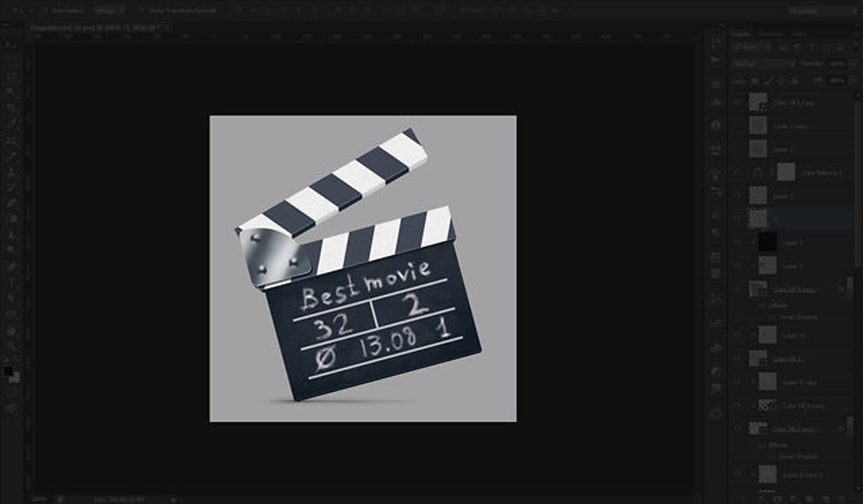Select the Path Selection tool

point(11,298)
